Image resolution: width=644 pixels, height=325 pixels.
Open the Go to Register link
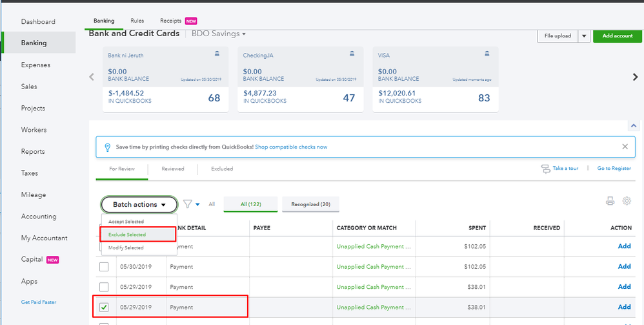click(614, 169)
